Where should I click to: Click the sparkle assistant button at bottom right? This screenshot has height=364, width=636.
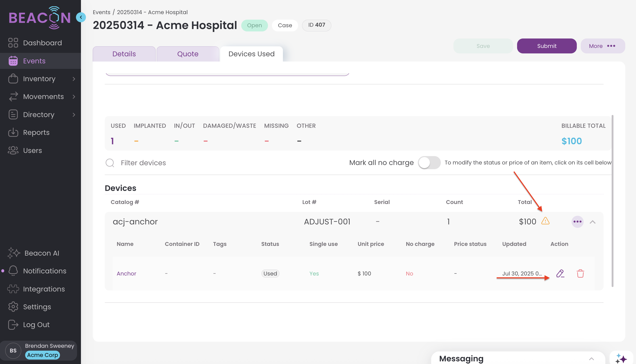pos(621,358)
